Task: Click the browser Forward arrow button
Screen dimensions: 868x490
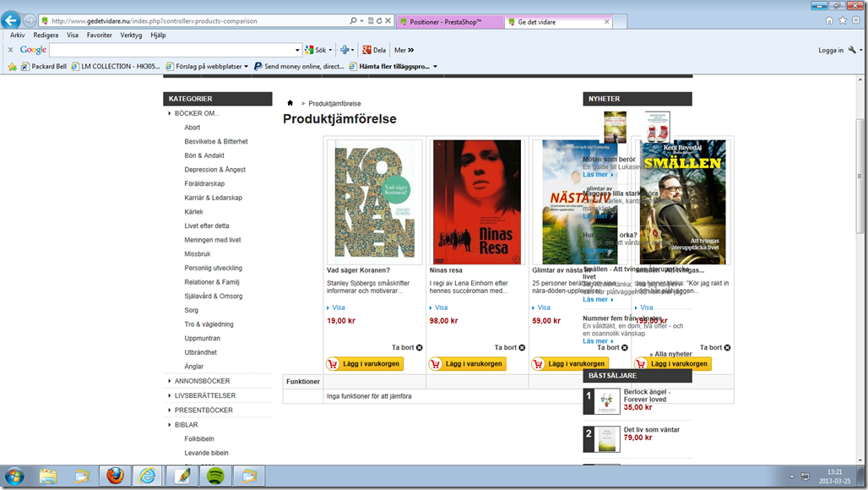Action: (30, 21)
